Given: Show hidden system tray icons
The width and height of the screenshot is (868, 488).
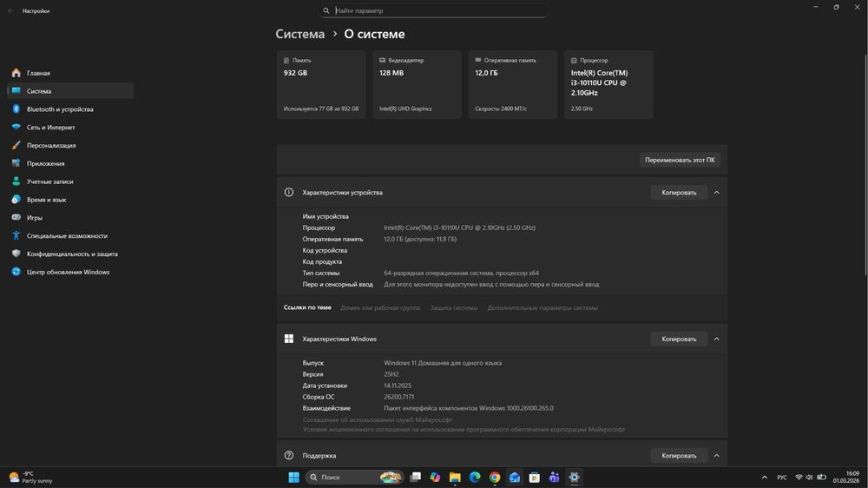Looking at the screenshot, I should pos(765,478).
